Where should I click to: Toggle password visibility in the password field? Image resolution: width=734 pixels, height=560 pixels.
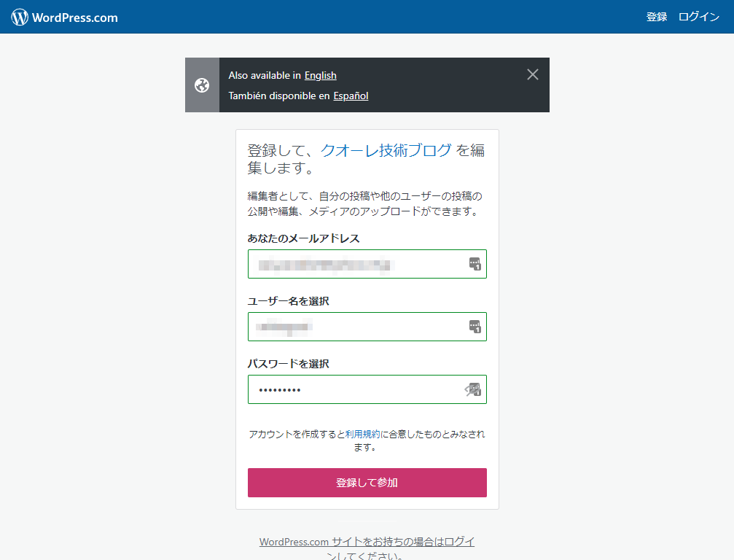coord(473,389)
